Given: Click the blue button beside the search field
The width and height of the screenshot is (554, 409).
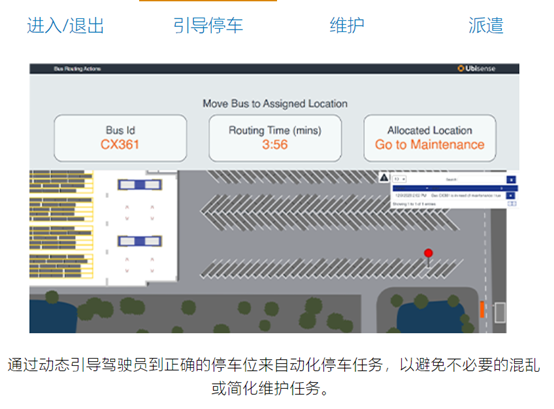Looking at the screenshot, I should tap(511, 179).
